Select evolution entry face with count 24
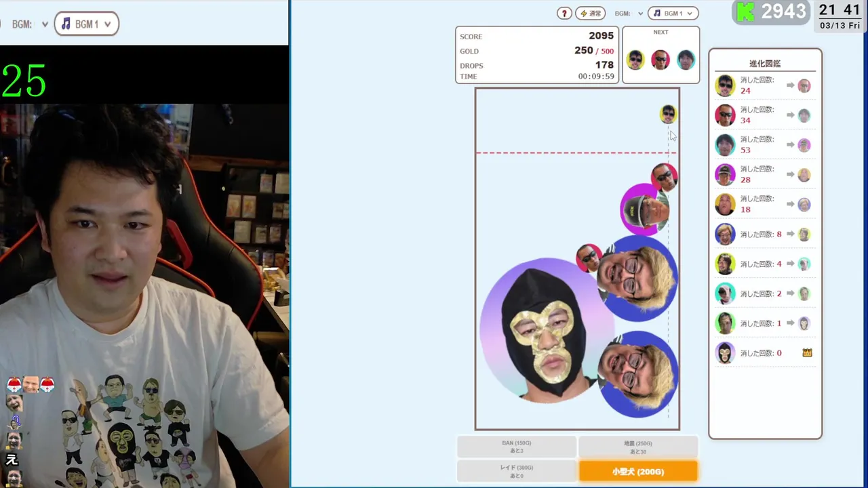This screenshot has height=488, width=868. pyautogui.click(x=725, y=85)
